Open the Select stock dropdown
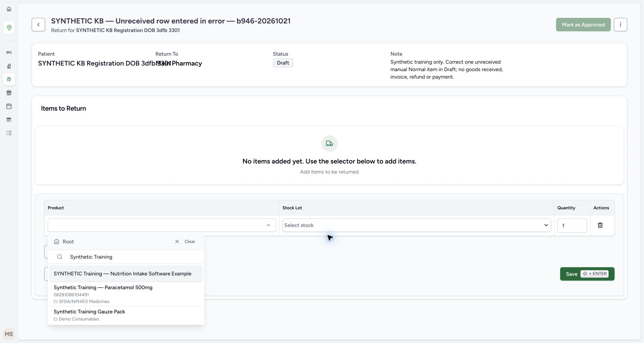Screen dimensions: 644x343 pyautogui.click(x=416, y=225)
